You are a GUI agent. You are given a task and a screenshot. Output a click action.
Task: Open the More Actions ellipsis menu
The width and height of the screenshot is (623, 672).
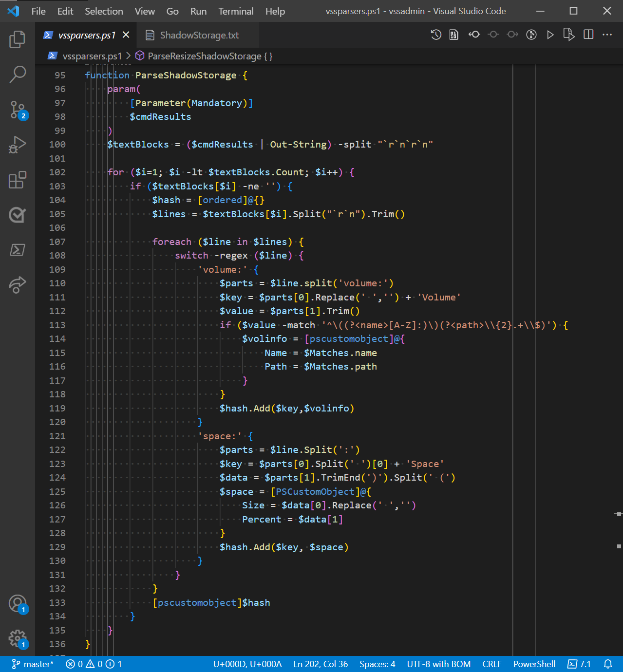coord(607,35)
